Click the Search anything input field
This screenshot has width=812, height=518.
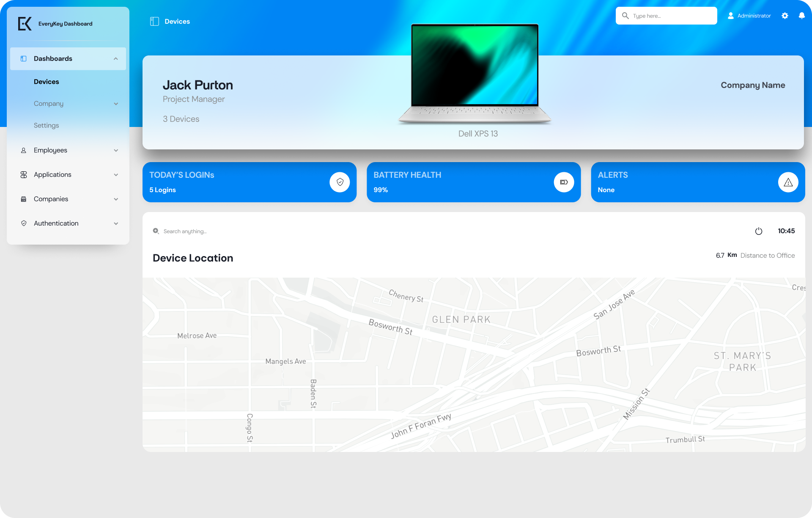(x=185, y=231)
